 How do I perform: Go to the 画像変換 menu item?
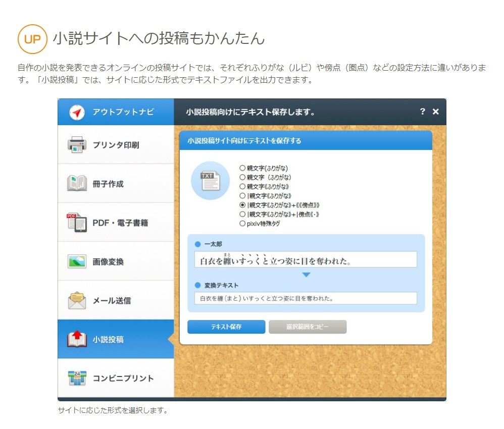tap(116, 261)
